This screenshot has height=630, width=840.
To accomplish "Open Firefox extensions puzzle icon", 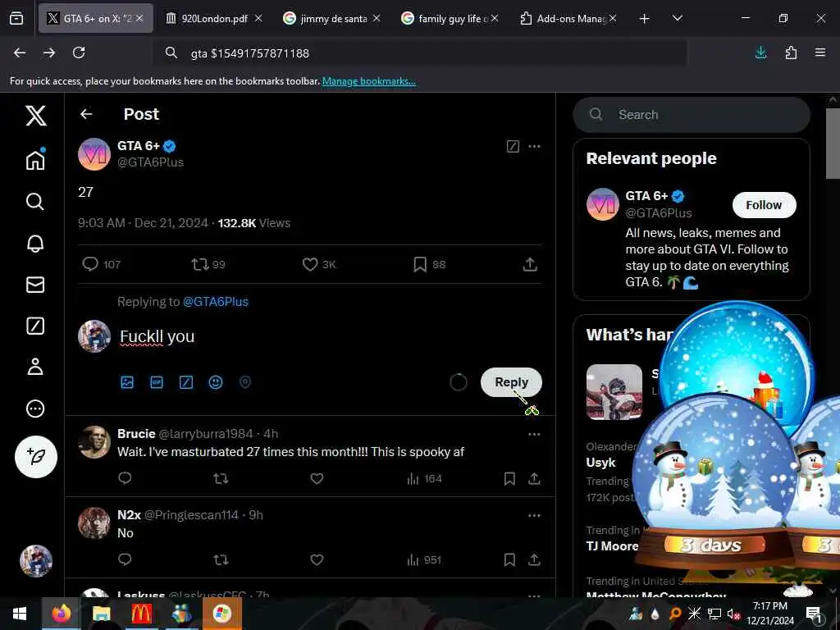I will coord(791,52).
